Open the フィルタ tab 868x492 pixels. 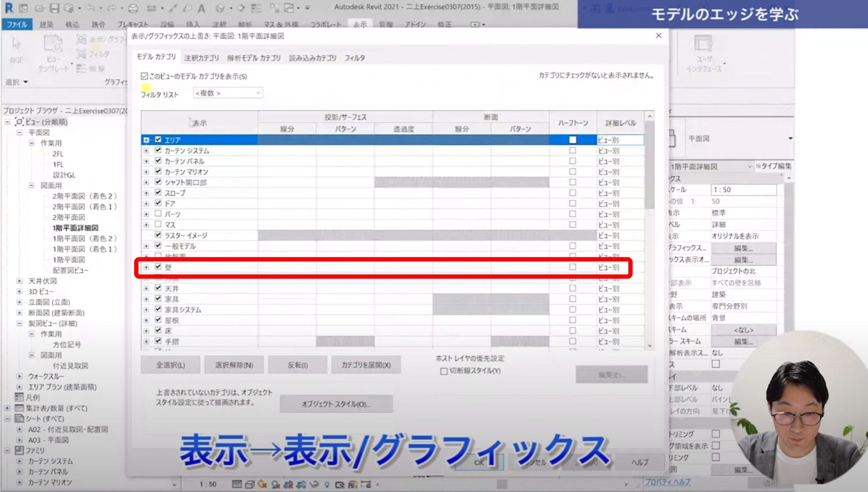[355, 58]
